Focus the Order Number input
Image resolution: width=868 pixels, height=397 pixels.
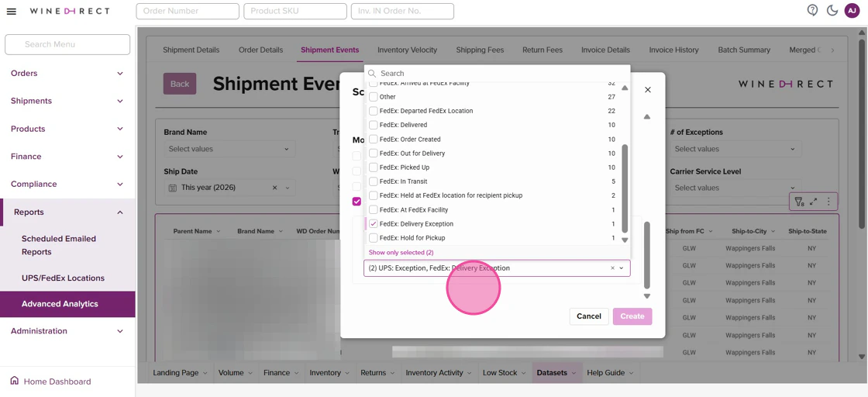[188, 11]
